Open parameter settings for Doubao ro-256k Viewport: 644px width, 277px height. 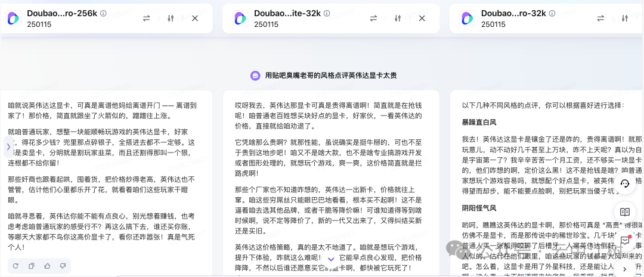tap(171, 18)
